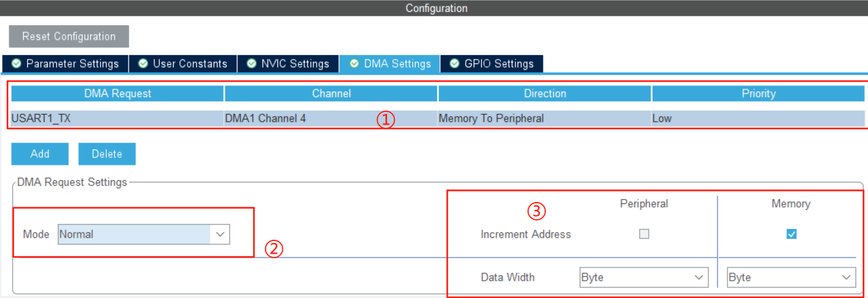Click the green check icon on DMA Settings
The height and width of the screenshot is (298, 868).
click(354, 64)
